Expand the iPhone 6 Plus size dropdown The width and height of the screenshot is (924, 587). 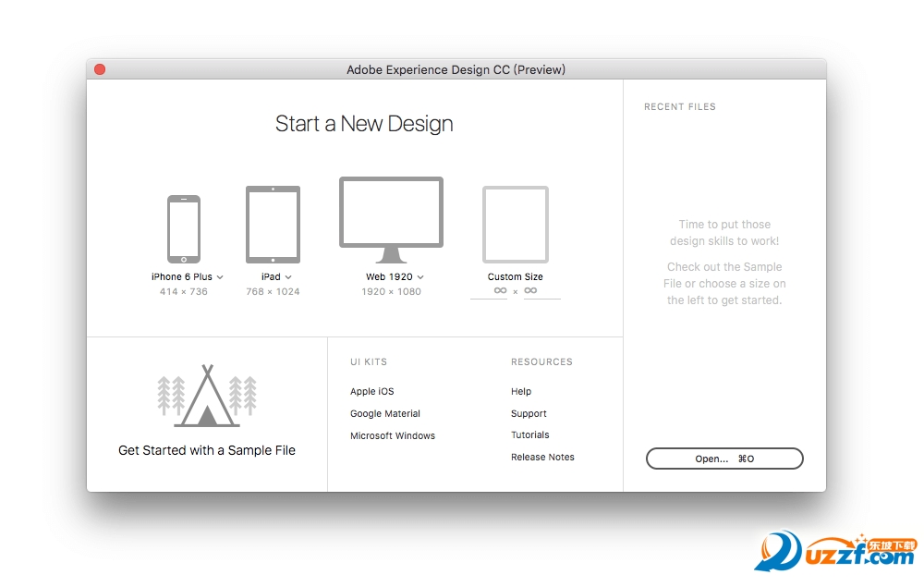pos(220,277)
